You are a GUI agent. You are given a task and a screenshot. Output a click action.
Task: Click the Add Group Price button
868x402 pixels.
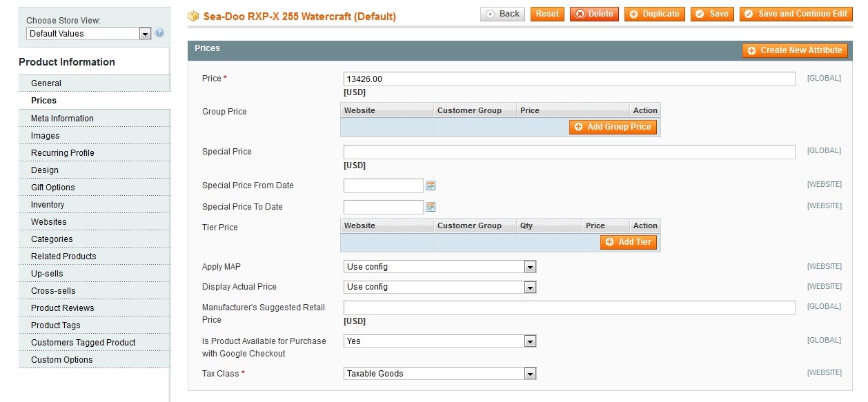613,127
